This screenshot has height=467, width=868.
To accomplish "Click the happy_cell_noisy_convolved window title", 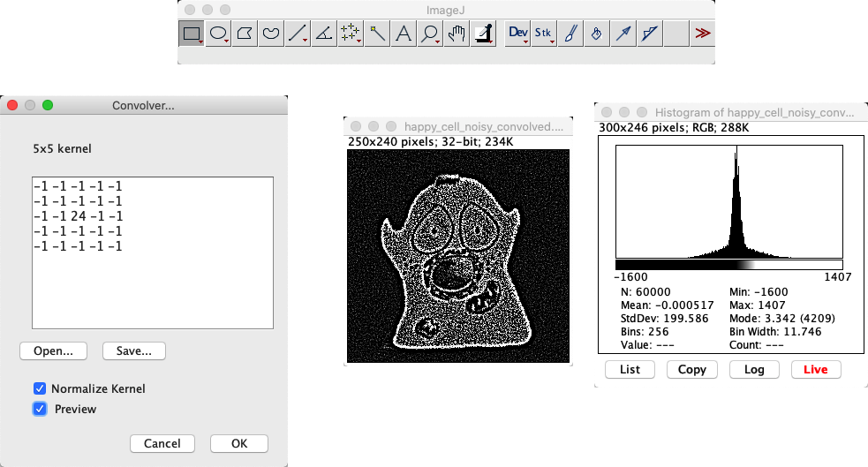I will coord(484,127).
